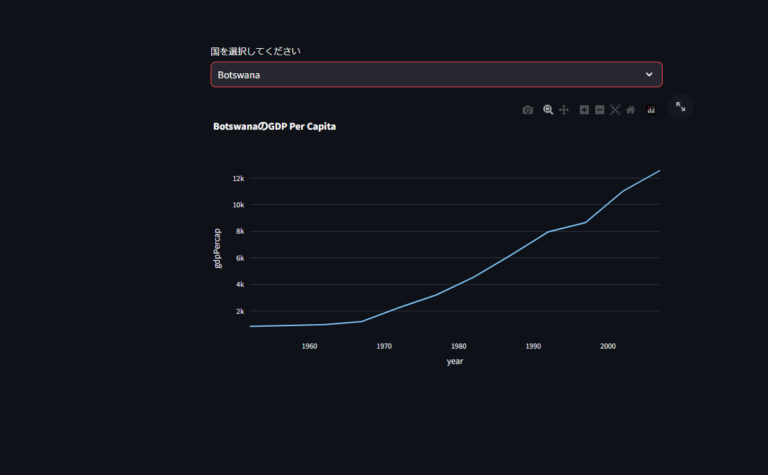Click the 12k y-axis tick label

(x=238, y=179)
